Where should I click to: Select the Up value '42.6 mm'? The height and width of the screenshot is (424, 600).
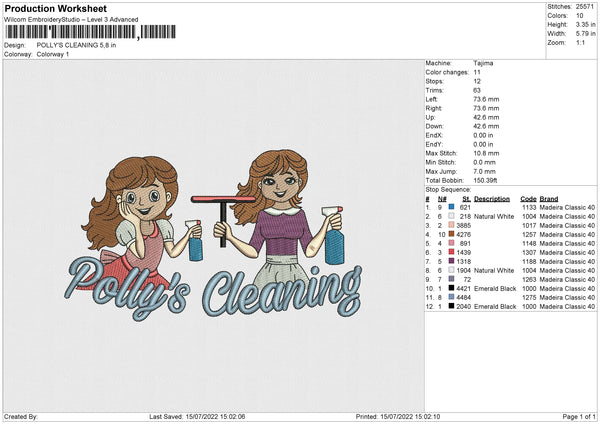pyautogui.click(x=486, y=117)
